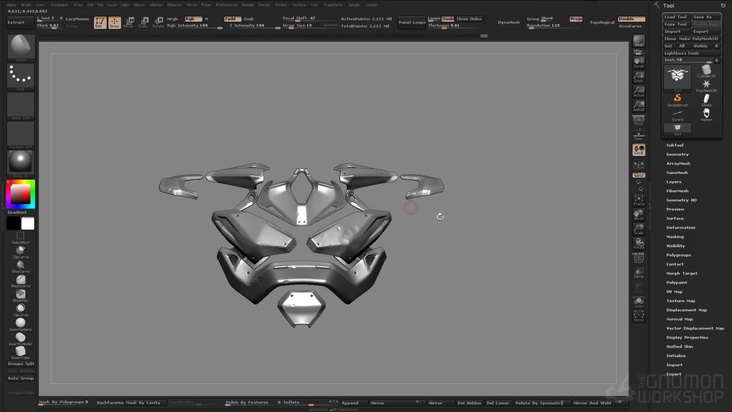Click DynaMesh button
The image size is (732, 412).
[509, 22]
